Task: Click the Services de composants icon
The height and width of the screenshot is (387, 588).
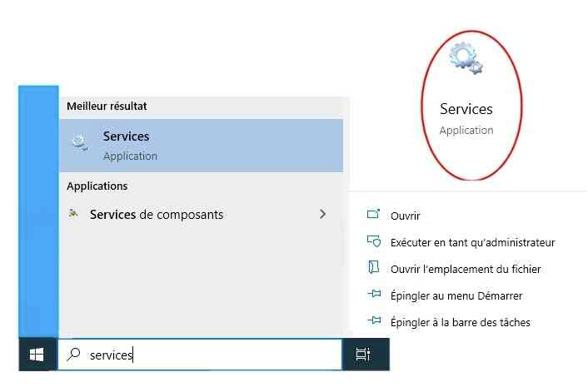Action: (73, 214)
